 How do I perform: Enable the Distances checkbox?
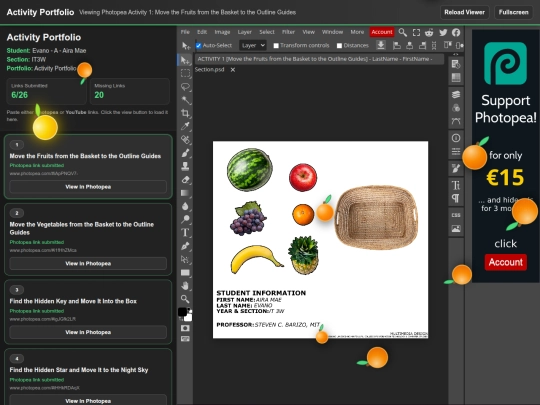(x=339, y=45)
